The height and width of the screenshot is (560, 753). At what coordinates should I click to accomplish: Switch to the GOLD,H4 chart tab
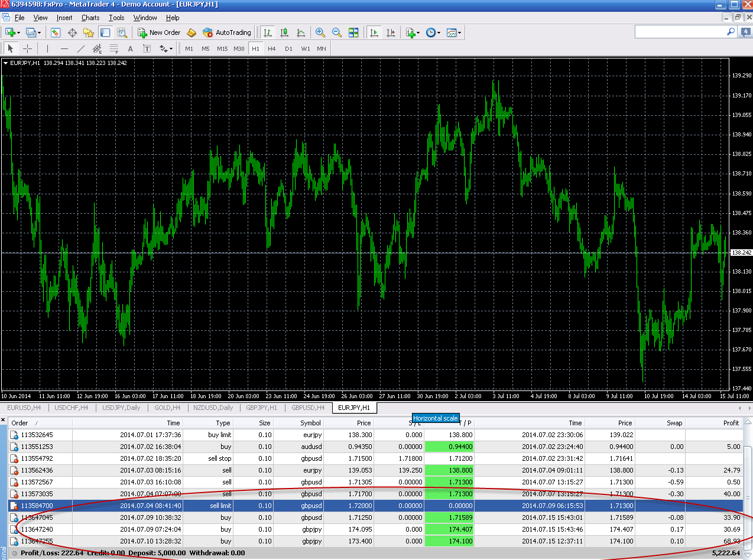tap(166, 408)
